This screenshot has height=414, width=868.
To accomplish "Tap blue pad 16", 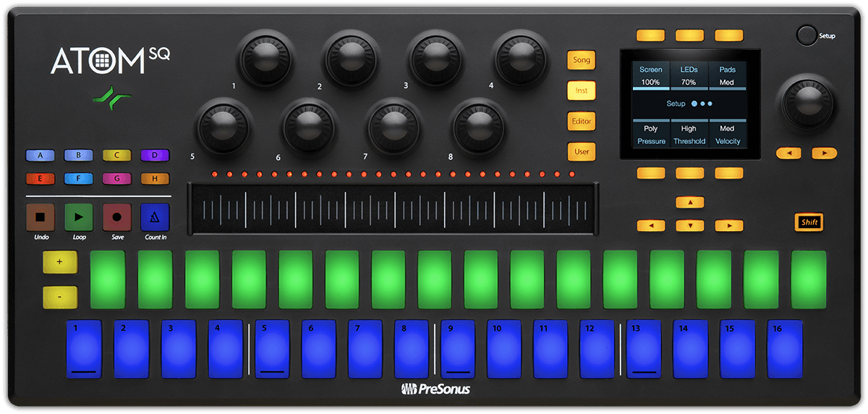I will [785, 349].
